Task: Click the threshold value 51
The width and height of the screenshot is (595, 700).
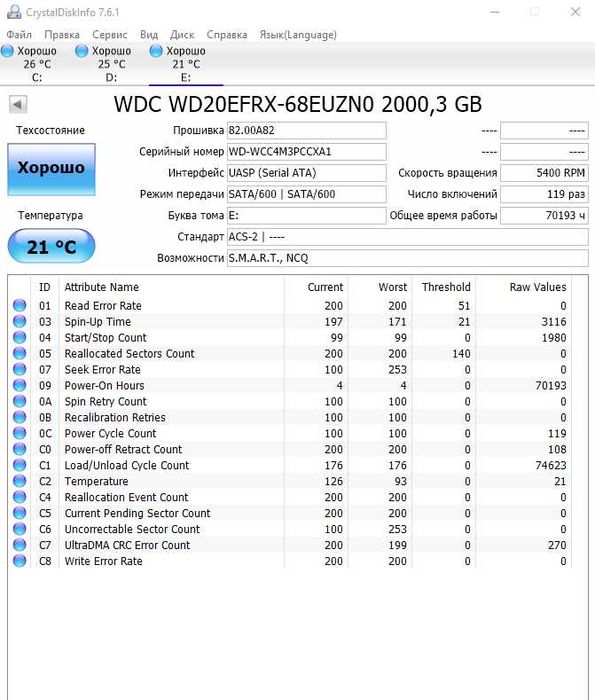Action: (x=464, y=306)
